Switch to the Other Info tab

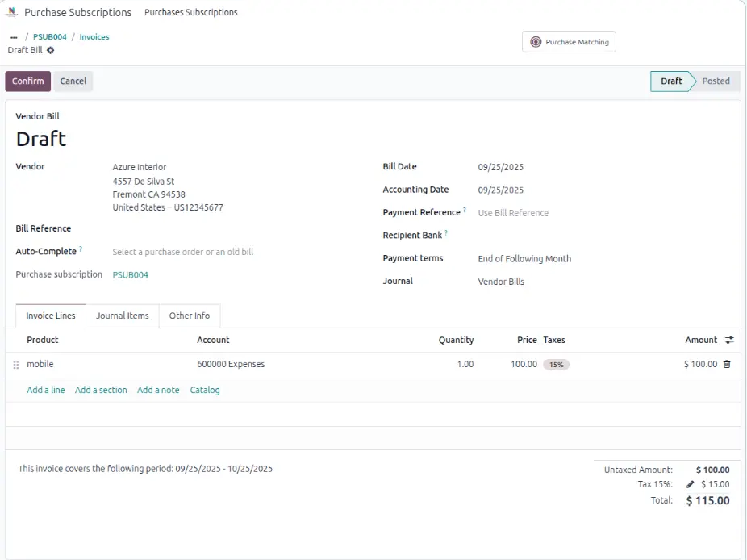[190, 316]
